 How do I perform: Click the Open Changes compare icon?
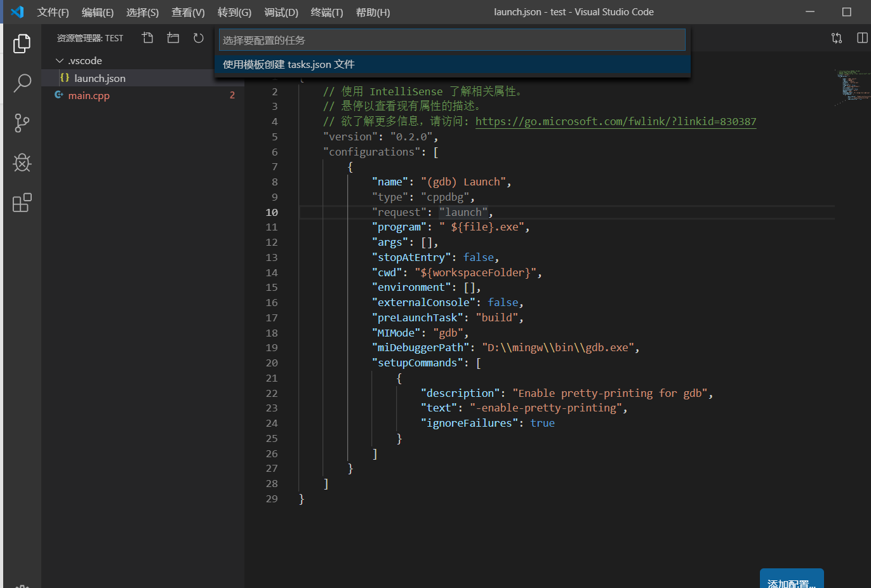tap(837, 38)
